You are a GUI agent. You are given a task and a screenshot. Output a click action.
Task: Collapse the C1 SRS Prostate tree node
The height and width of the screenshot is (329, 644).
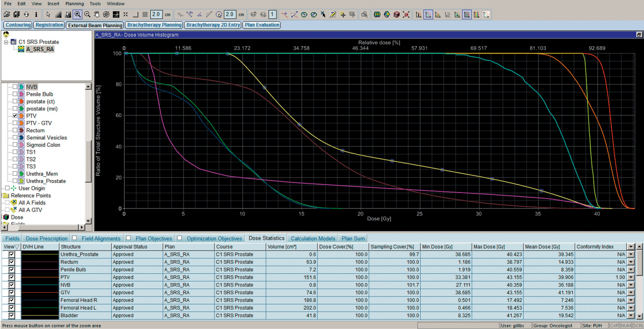(6, 42)
